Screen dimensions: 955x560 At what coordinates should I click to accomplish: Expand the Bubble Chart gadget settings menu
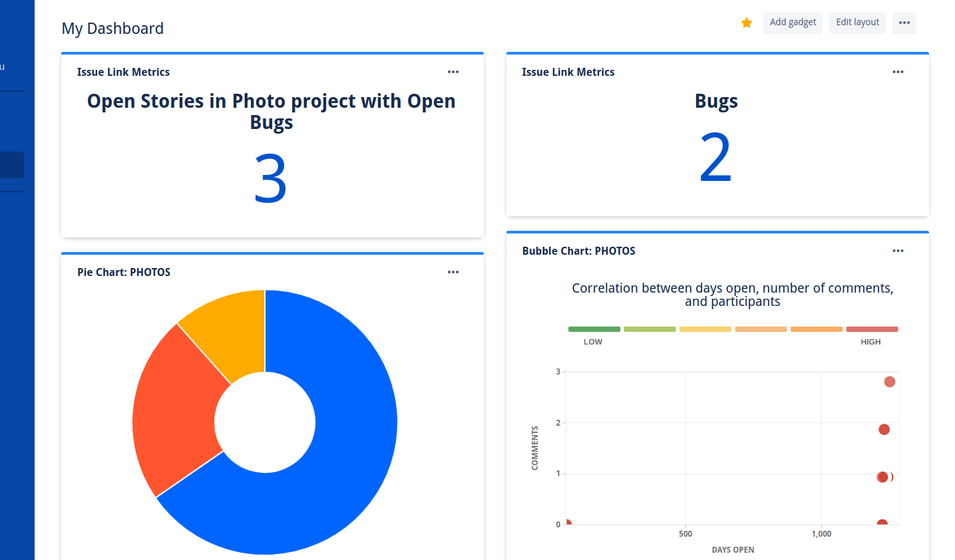point(898,251)
